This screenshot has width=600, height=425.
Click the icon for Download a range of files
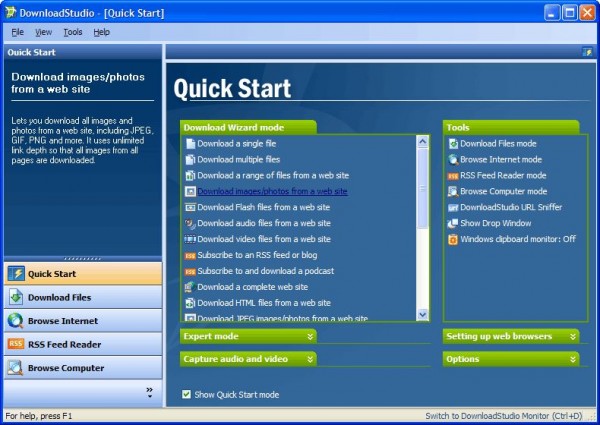tap(190, 176)
